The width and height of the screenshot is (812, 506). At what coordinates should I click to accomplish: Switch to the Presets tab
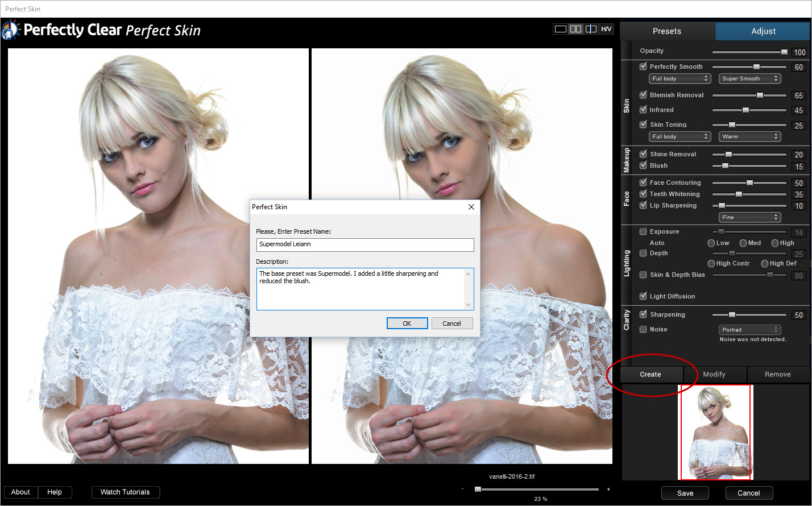[x=667, y=31]
